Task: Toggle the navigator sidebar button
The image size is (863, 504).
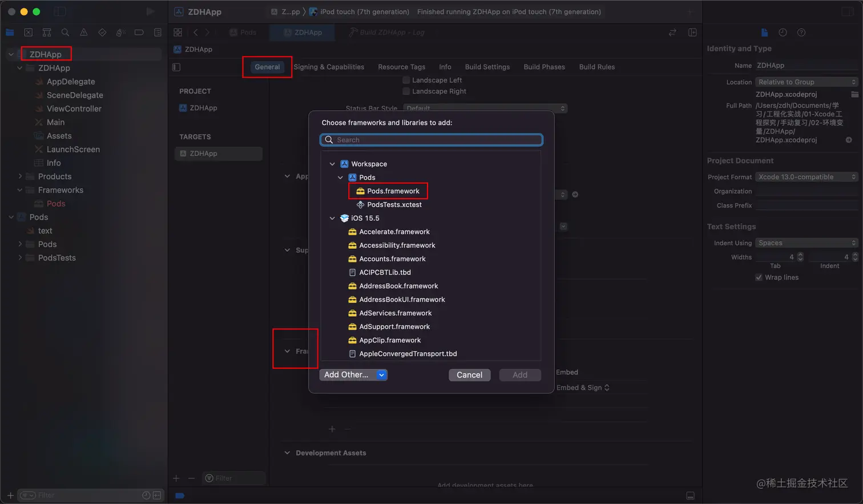Action: coord(60,11)
